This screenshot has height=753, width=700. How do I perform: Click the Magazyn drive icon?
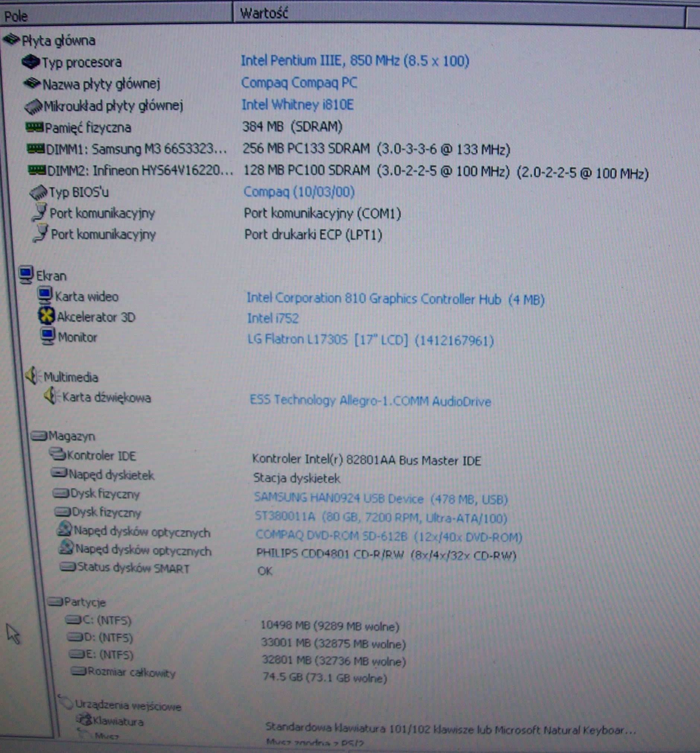pyautogui.click(x=39, y=436)
